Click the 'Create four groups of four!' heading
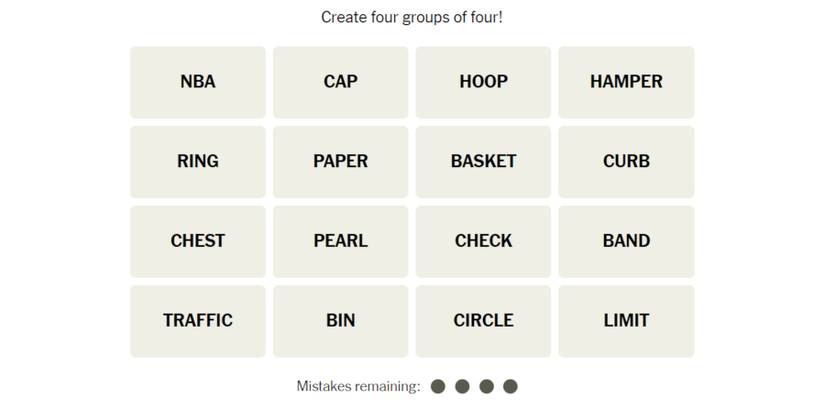This screenshot has height=413, width=825. tap(412, 17)
